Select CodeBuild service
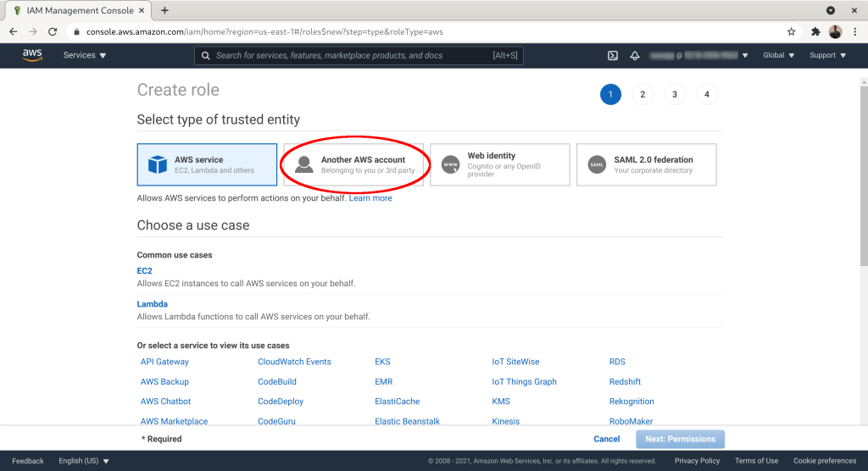 (x=277, y=381)
